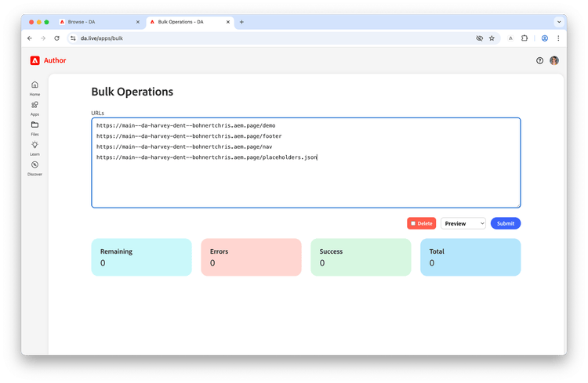Open the Home sidebar icon

(x=34, y=85)
